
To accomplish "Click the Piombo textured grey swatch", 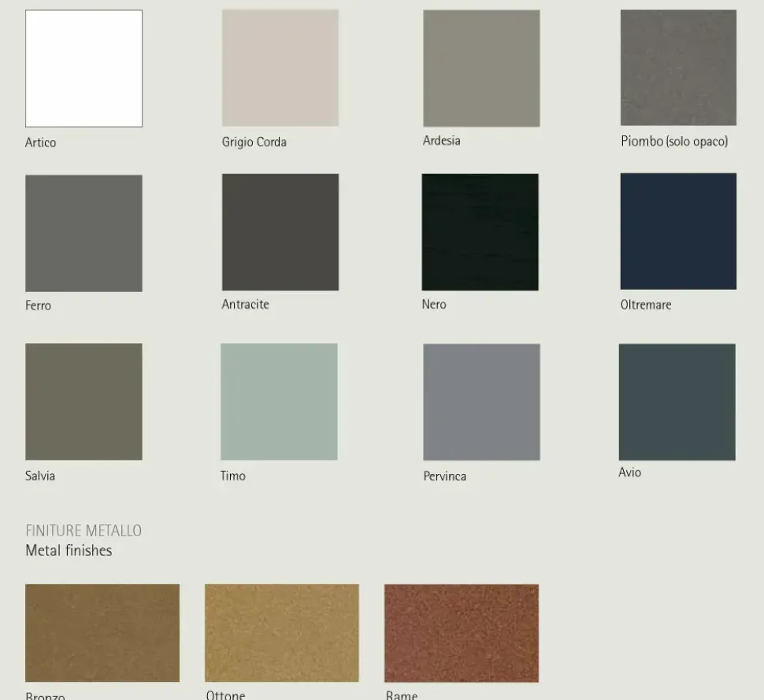I will [x=678, y=68].
